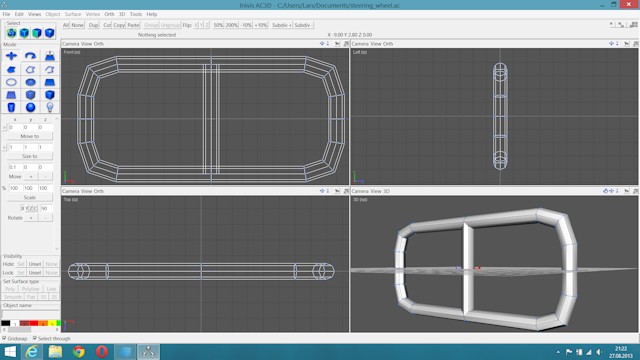Expand the arrow beside Move to fields
The image size is (640, 360).
[x=4, y=127]
